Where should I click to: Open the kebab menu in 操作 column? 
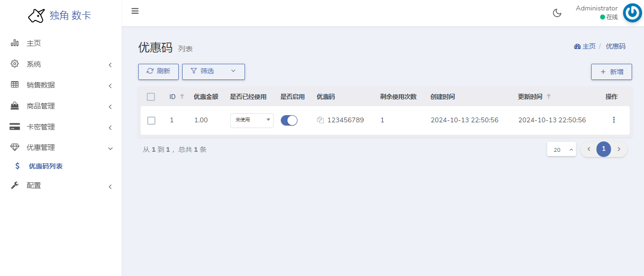click(x=613, y=120)
